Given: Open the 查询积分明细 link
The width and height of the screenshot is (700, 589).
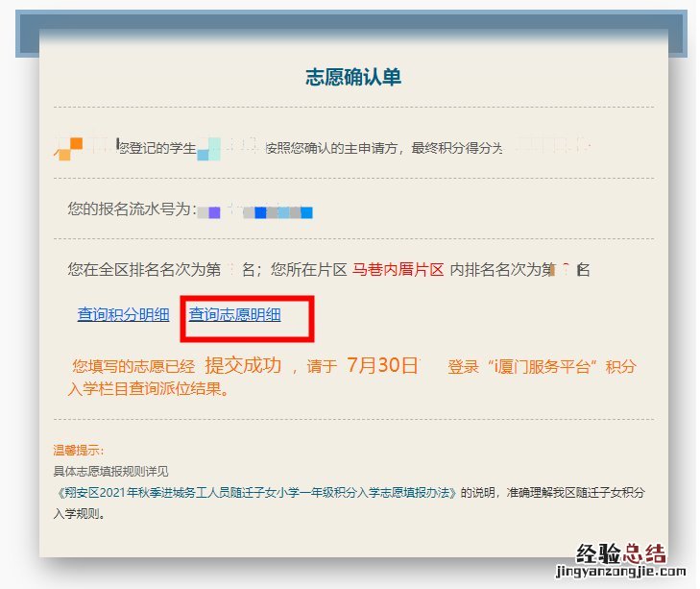Looking at the screenshot, I should [123, 314].
